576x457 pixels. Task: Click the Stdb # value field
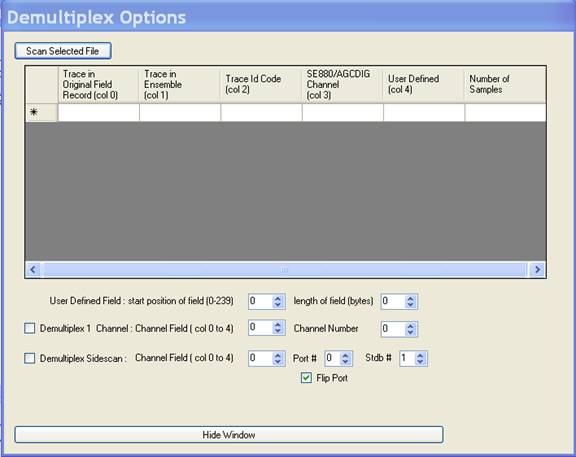[407, 358]
